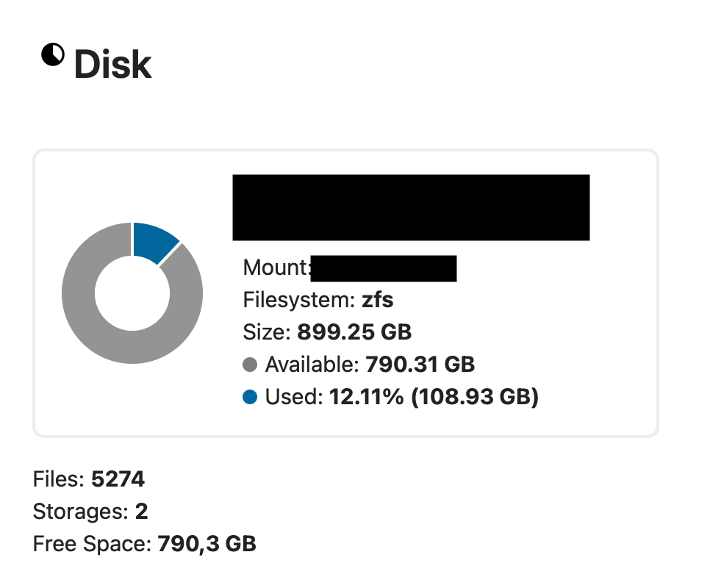The width and height of the screenshot is (710, 588).
Task: Click the 790.31 GB available value
Action: click(x=420, y=364)
